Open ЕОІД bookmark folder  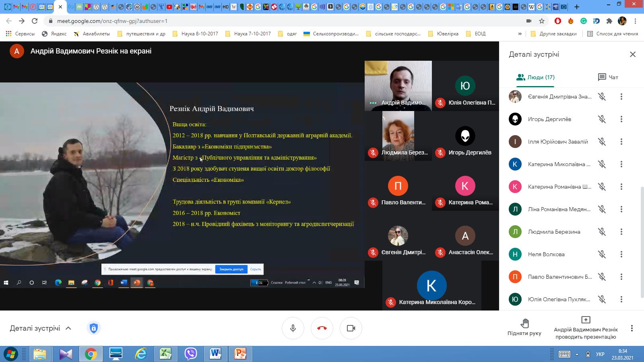475,34
